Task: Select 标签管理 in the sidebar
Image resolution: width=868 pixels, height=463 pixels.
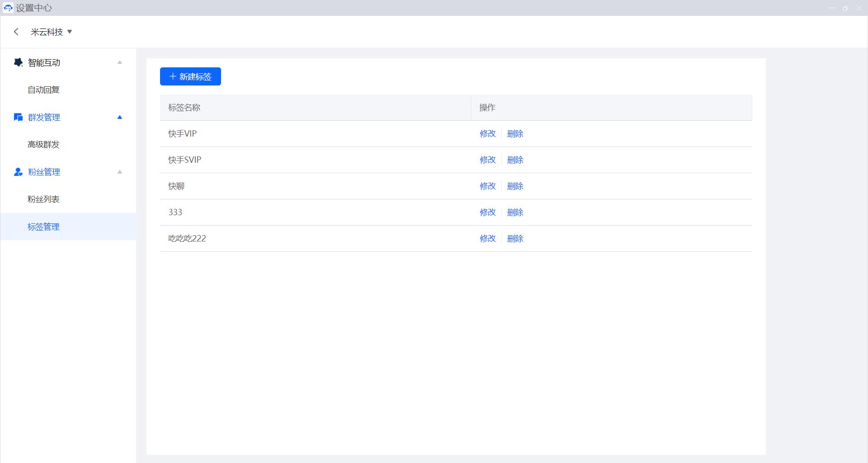Action: tap(43, 227)
